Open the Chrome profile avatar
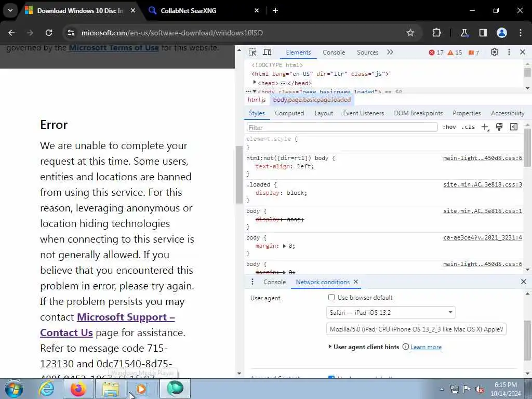Image resolution: width=532 pixels, height=399 pixels. [501, 33]
